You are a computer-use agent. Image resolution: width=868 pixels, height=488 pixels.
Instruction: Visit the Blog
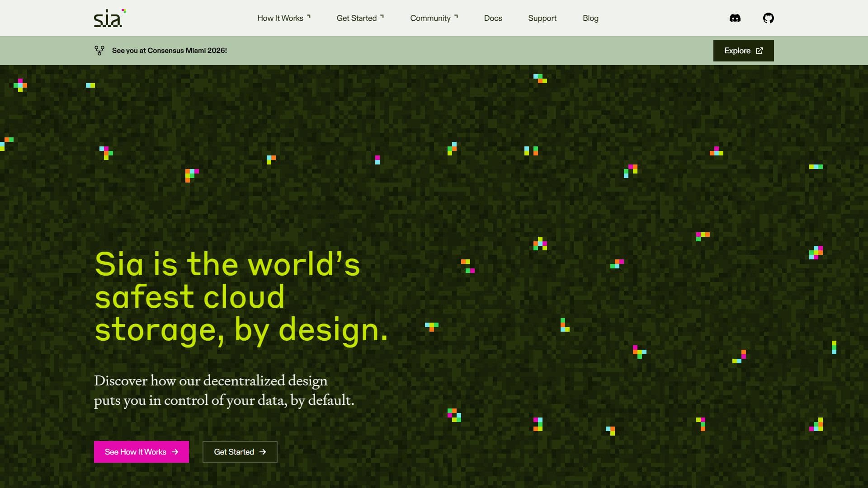tap(590, 18)
